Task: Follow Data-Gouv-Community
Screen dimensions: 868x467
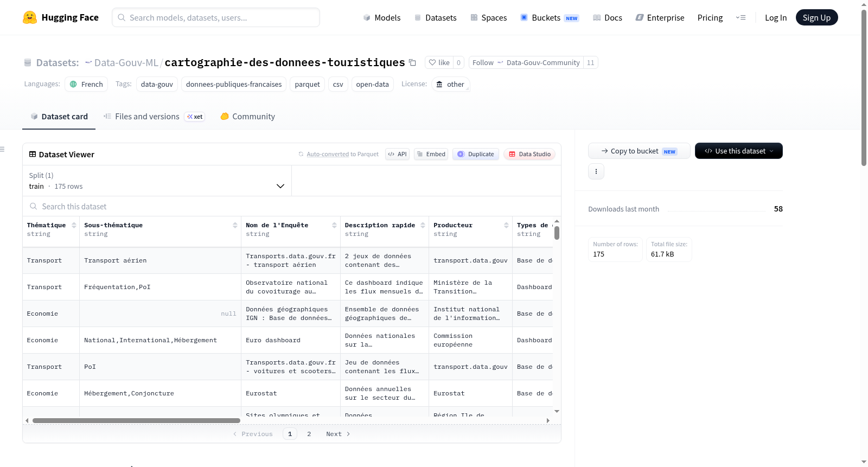Action: 526,62
